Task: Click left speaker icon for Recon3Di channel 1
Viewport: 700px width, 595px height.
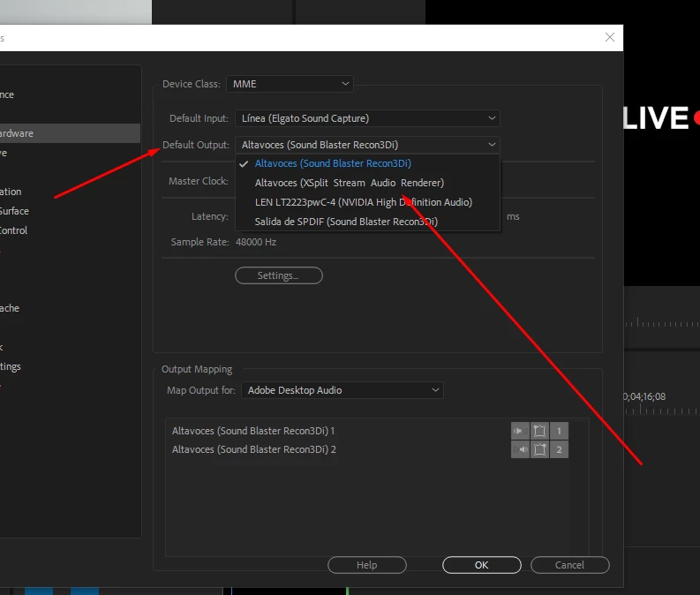Action: (x=520, y=431)
